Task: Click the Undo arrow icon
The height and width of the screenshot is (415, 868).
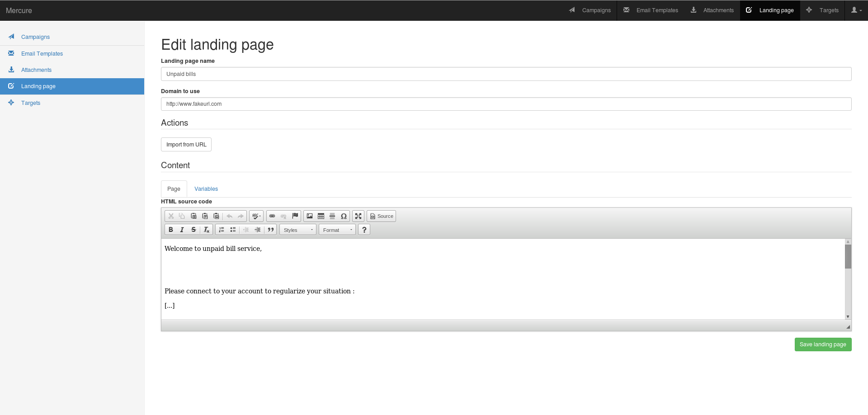Action: (x=230, y=216)
